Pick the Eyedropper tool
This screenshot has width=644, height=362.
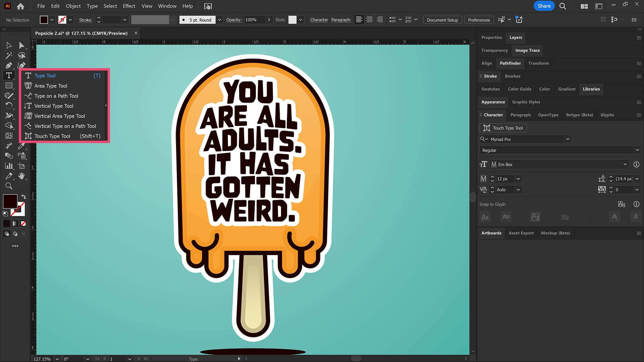click(22, 146)
